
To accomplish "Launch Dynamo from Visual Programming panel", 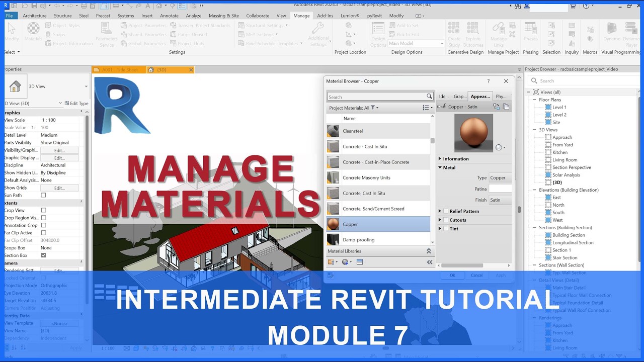I will pos(612,32).
